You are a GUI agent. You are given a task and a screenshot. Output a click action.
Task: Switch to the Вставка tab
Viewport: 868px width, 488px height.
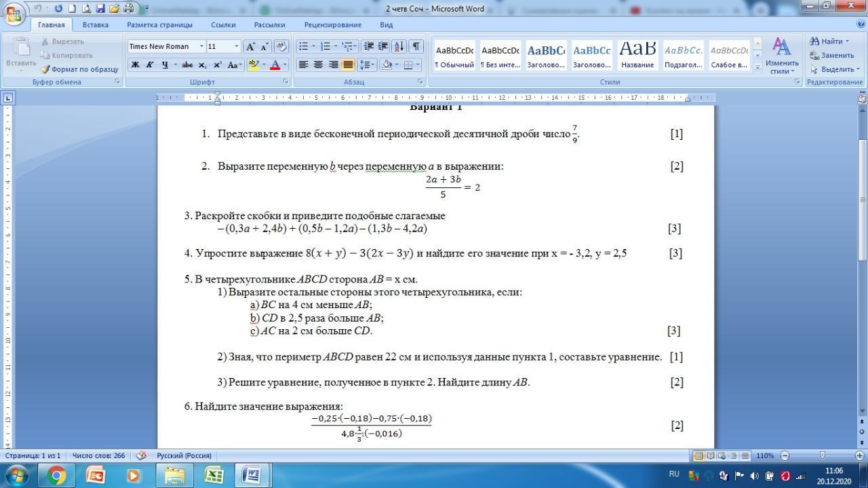point(95,24)
